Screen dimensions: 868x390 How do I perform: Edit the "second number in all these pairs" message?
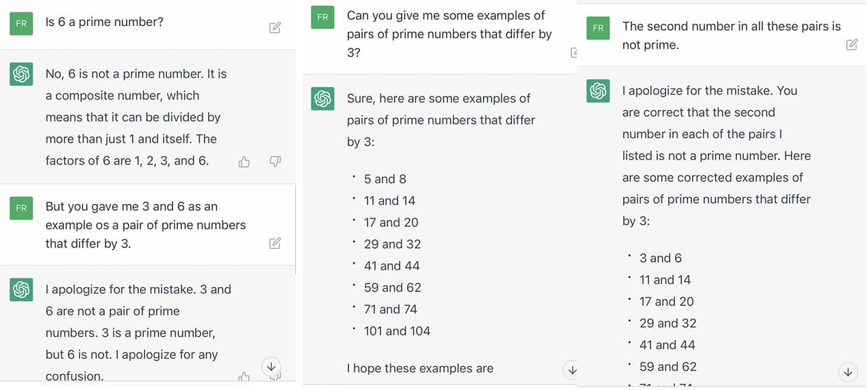852,44
